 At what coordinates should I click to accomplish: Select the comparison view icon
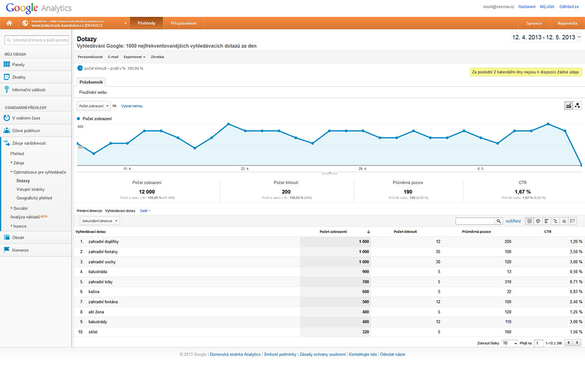click(x=555, y=221)
